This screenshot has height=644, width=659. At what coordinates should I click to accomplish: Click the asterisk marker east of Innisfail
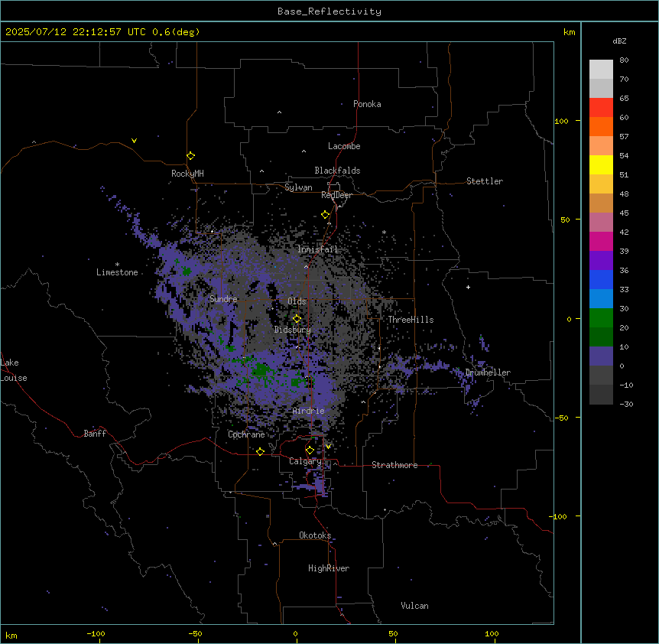click(x=384, y=233)
